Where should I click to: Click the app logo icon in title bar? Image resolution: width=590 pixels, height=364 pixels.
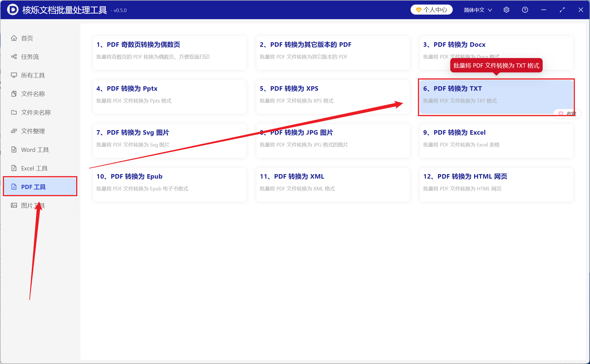coord(13,10)
